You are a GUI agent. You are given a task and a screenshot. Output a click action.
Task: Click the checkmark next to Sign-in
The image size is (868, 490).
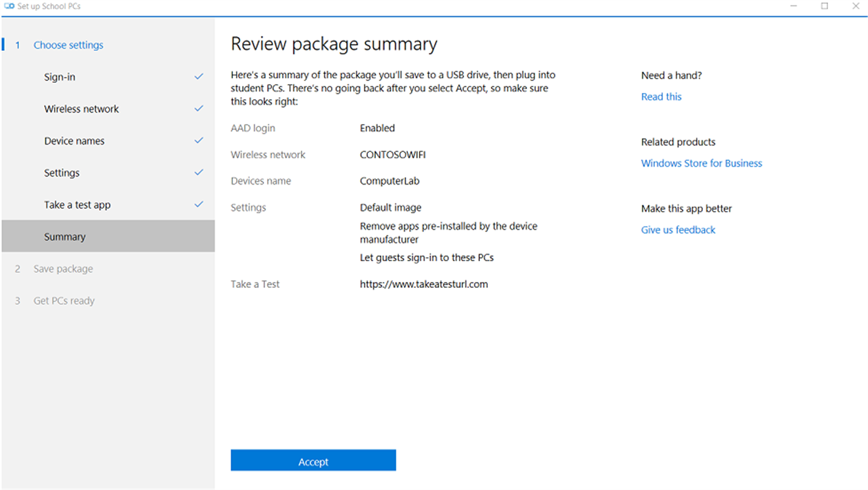point(199,77)
